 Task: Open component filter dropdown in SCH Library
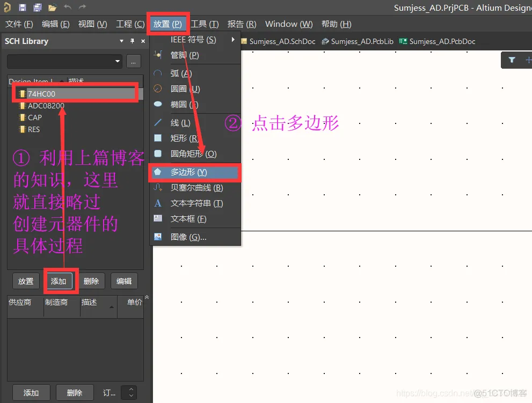click(x=118, y=61)
